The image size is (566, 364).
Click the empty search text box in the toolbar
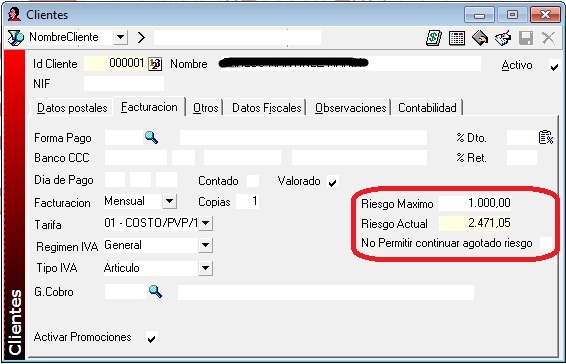(237, 37)
